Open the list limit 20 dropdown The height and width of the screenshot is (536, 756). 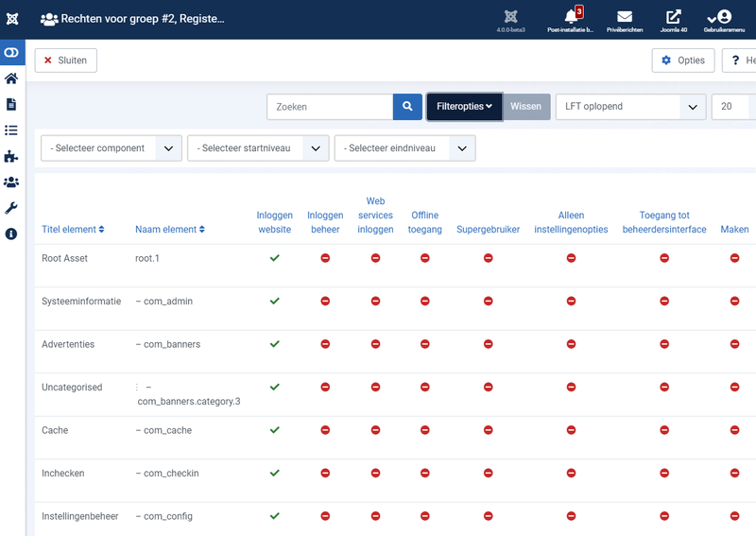pos(733,107)
